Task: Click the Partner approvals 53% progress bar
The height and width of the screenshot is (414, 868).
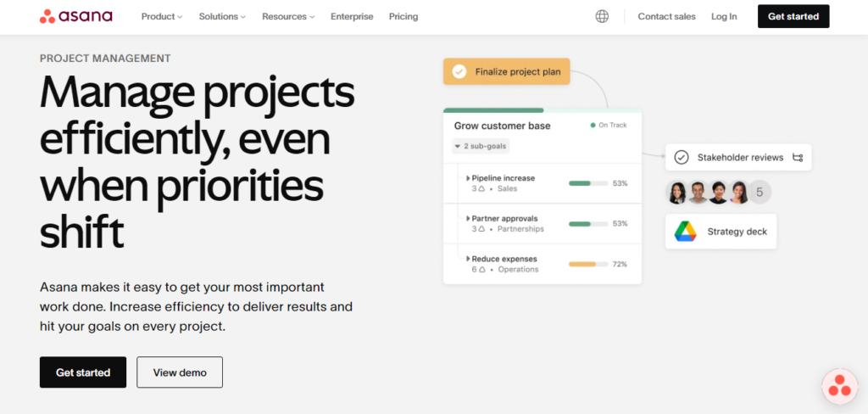Action: pos(588,224)
